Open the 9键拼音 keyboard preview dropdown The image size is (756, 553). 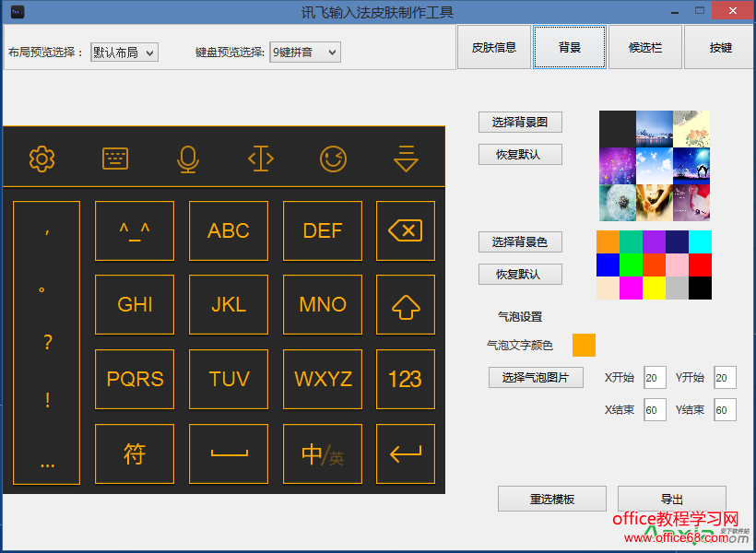(x=304, y=53)
